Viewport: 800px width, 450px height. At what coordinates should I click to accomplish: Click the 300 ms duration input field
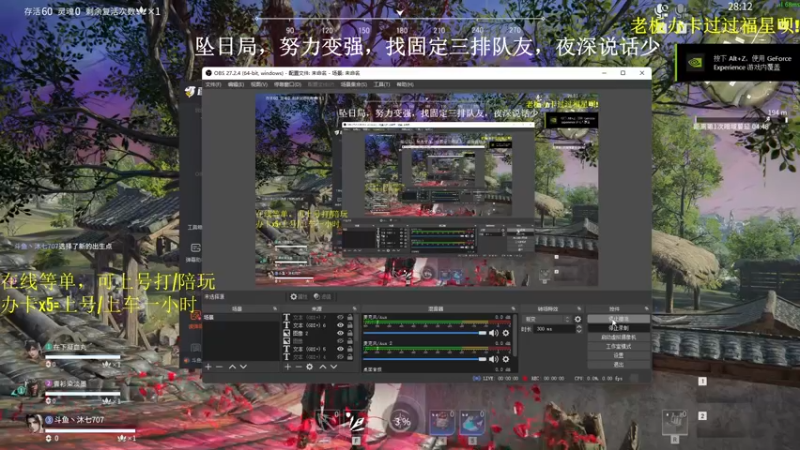point(555,329)
